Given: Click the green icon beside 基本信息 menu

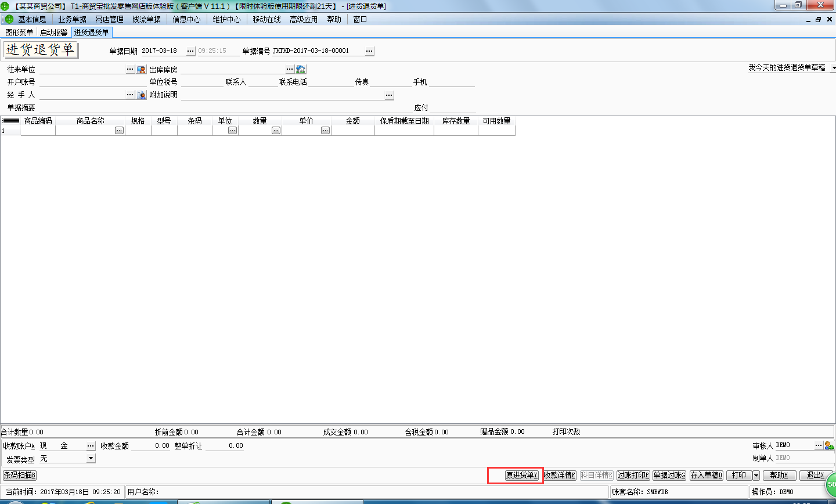Looking at the screenshot, I should click(x=9, y=19).
